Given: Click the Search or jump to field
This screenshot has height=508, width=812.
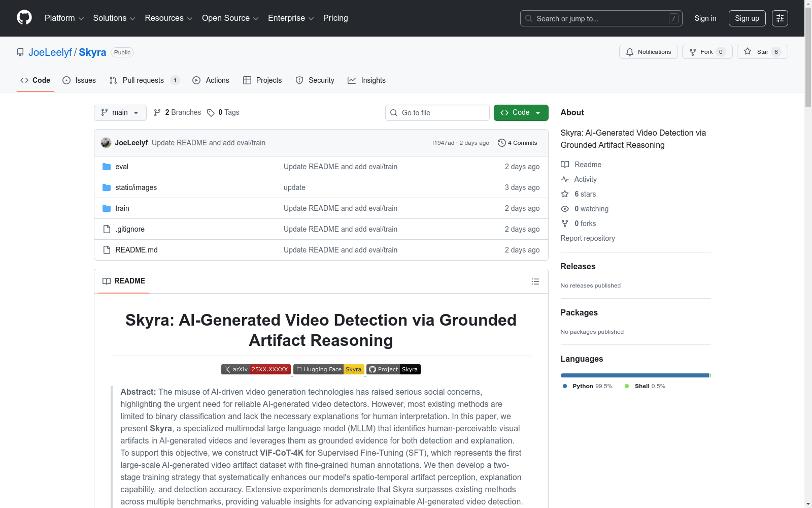Looking at the screenshot, I should point(601,18).
